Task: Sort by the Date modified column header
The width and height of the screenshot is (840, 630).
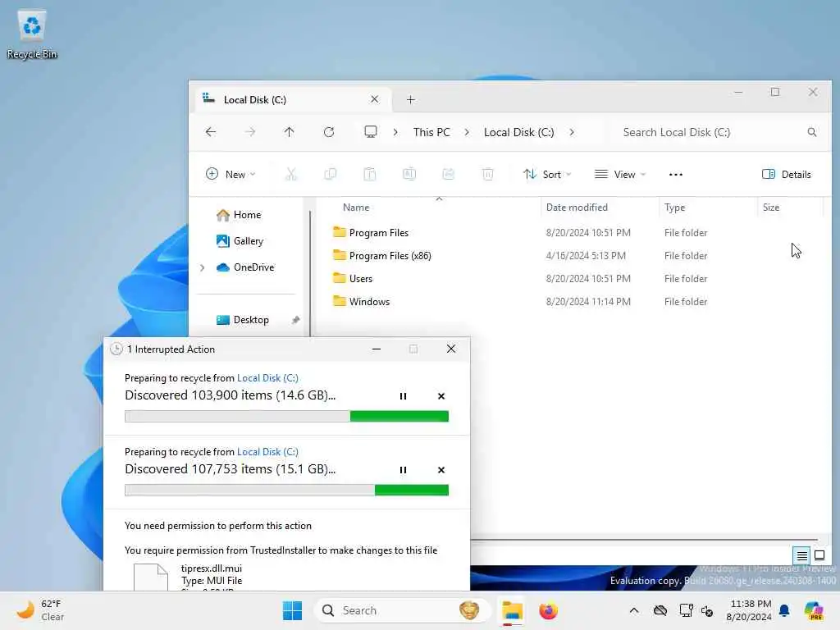Action: [x=577, y=208]
